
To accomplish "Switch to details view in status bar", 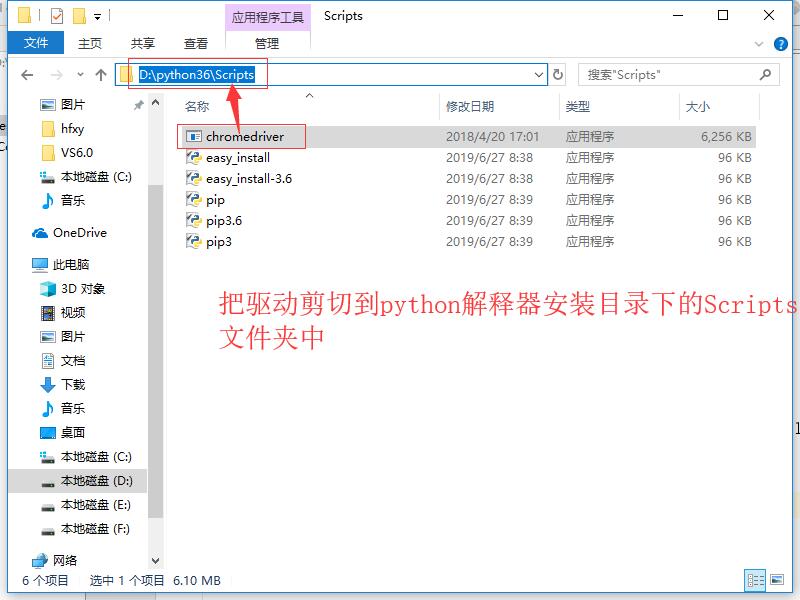I will pyautogui.click(x=755, y=580).
